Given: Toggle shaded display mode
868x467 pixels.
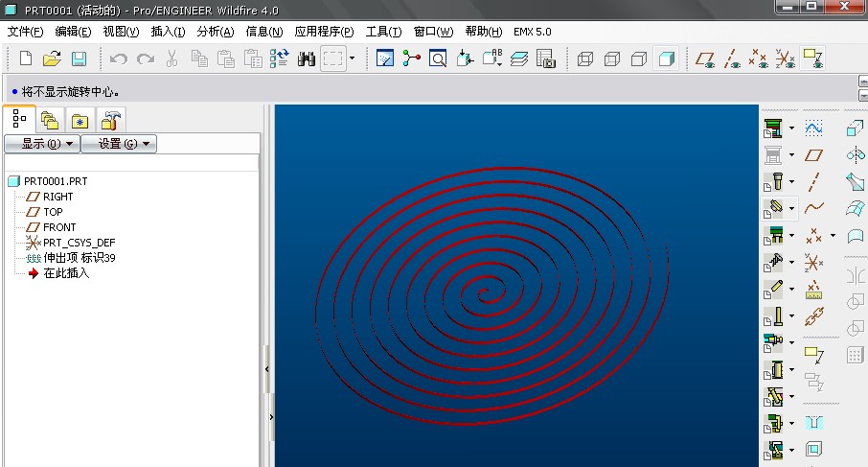Looking at the screenshot, I should [666, 58].
